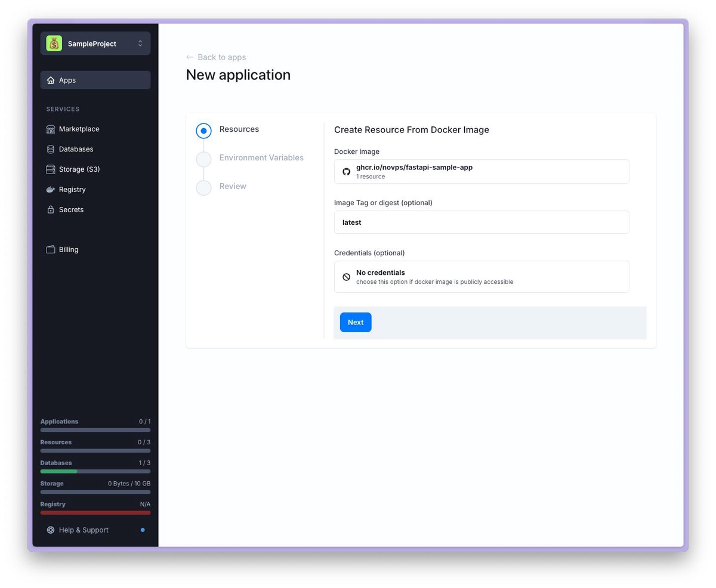The height and width of the screenshot is (588, 716).
Task: Click the Secrets lock icon
Action: (x=51, y=210)
